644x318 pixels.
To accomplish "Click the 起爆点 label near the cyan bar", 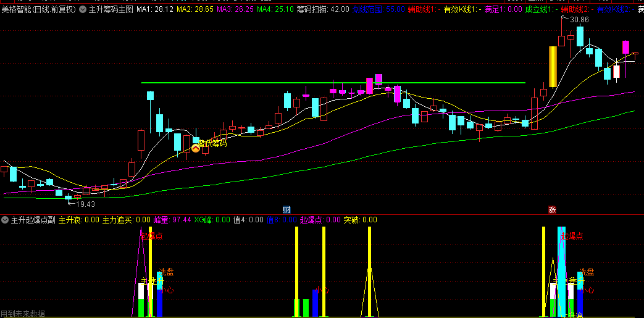I will [x=572, y=236].
